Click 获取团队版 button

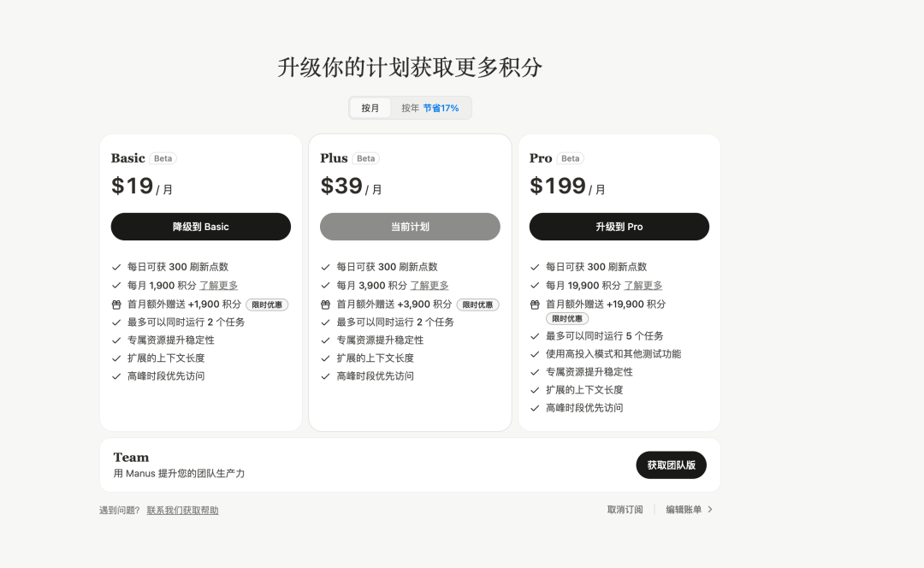point(672,464)
